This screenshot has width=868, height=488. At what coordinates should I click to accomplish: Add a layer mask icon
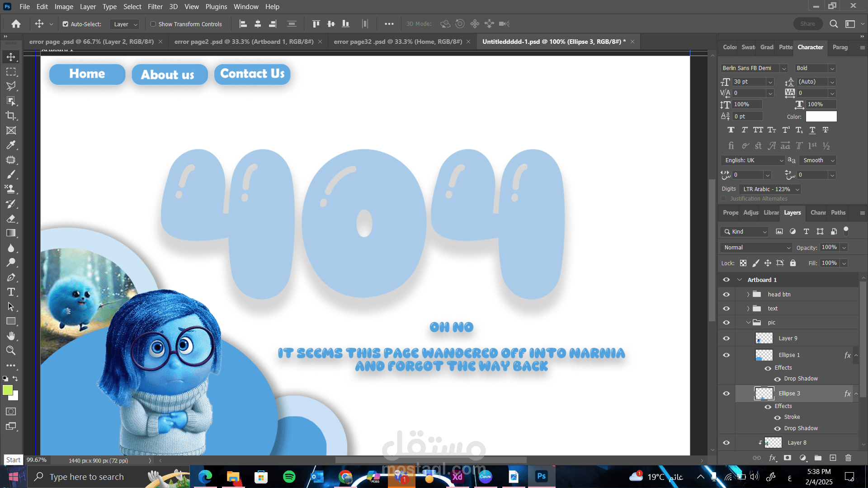point(788,458)
